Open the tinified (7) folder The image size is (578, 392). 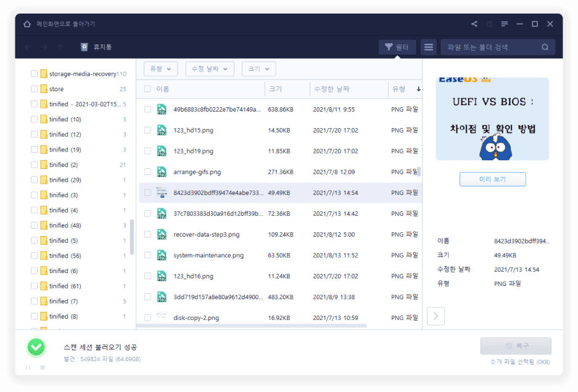pyautogui.click(x=64, y=301)
